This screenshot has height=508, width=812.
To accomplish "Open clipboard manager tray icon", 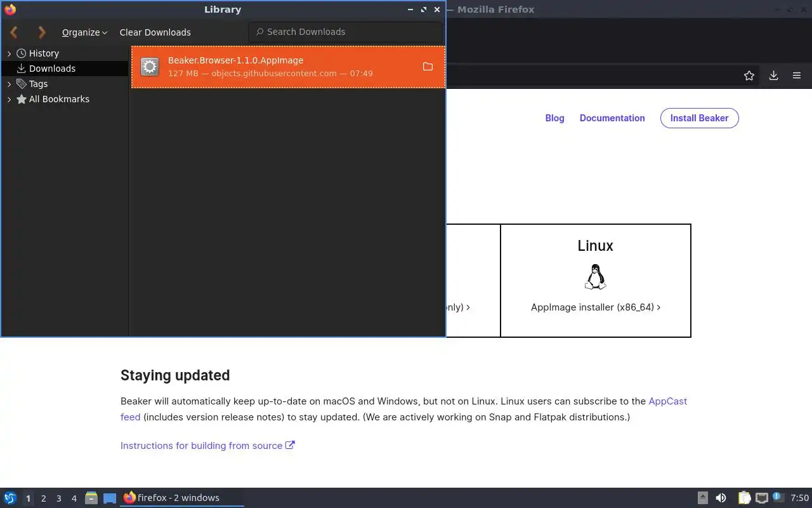I will 744,498.
